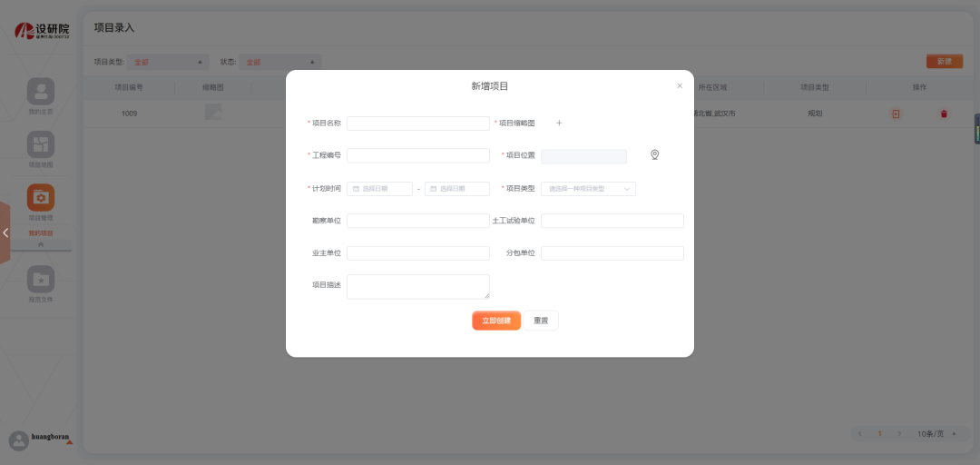Click the thumbnail image of project 1009
This screenshot has width=980, height=465.
coord(213,112)
